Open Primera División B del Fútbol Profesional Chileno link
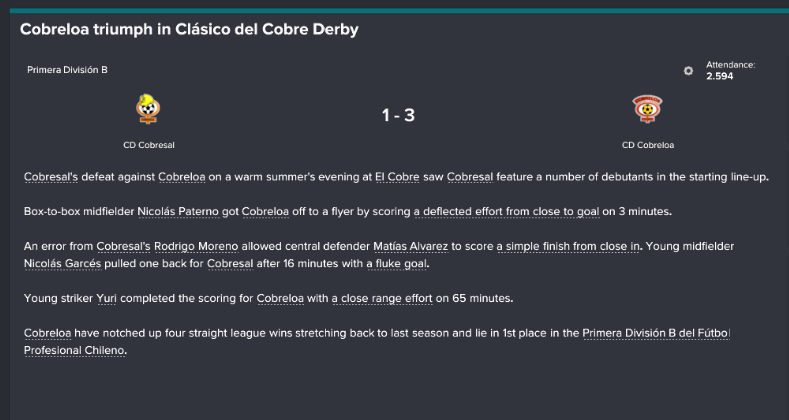 [377, 342]
